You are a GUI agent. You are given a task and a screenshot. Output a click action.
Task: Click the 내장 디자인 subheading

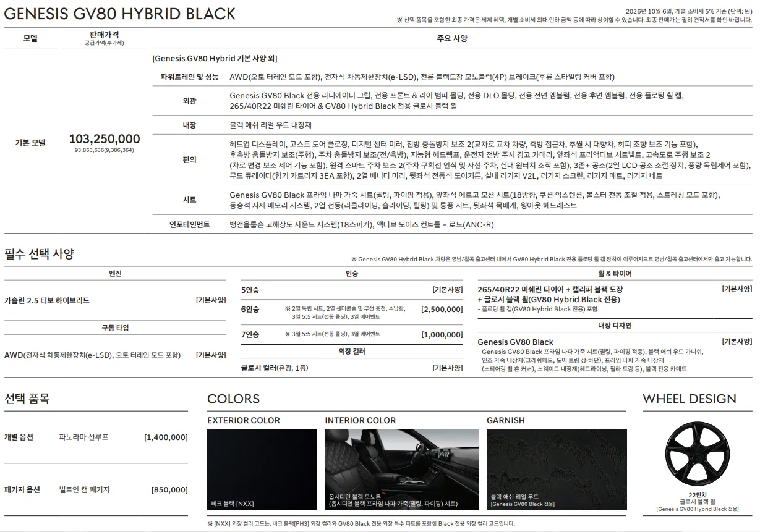pyautogui.click(x=615, y=325)
